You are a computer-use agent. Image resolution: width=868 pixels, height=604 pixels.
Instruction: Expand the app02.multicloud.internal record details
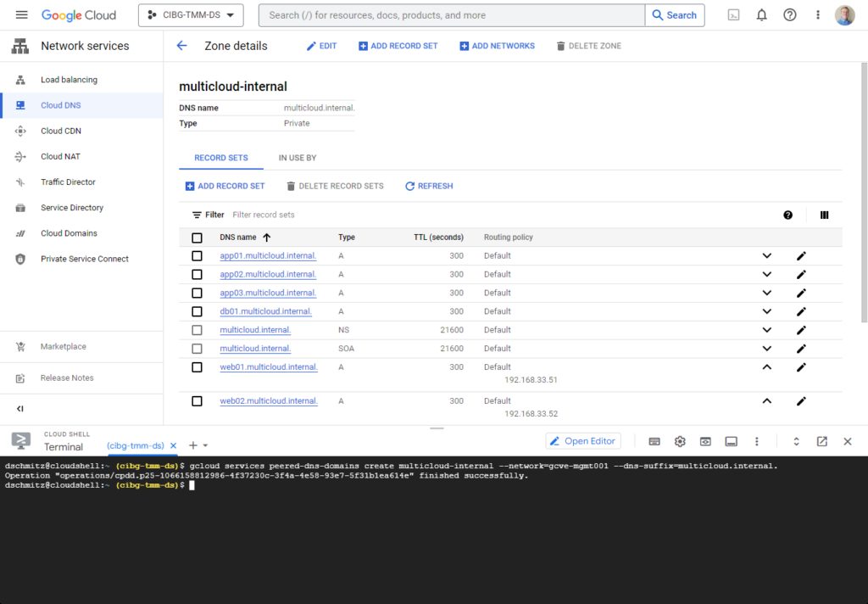click(766, 274)
